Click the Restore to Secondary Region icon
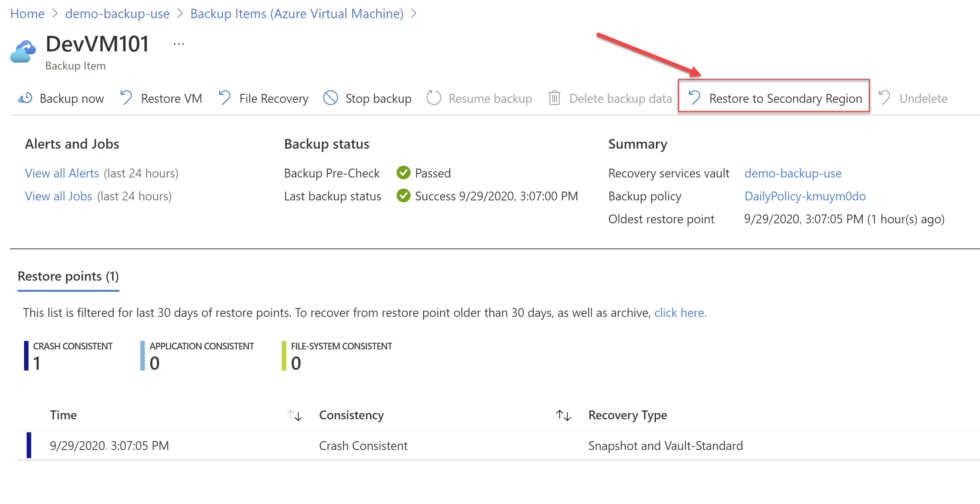Image resolution: width=980 pixels, height=504 pixels. coord(694,98)
